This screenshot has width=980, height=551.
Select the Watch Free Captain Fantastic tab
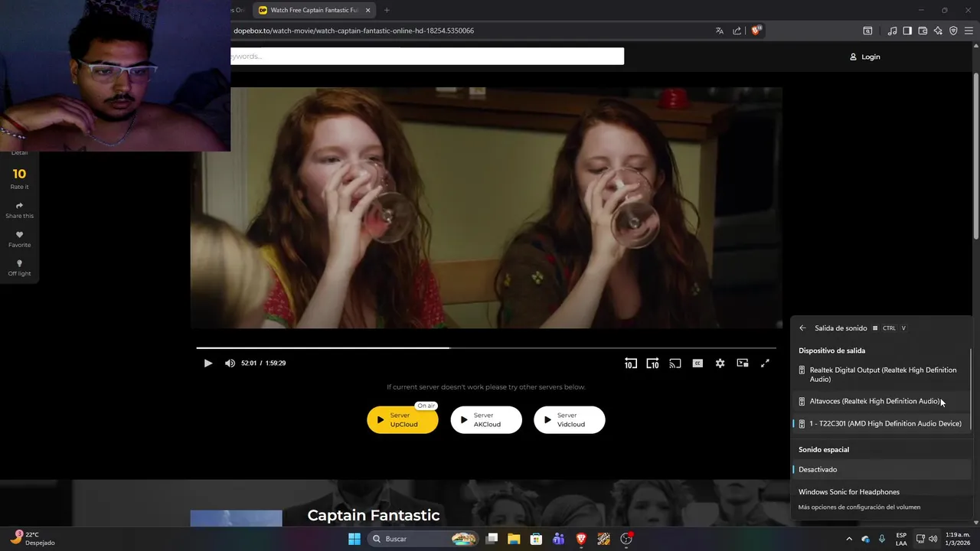click(x=314, y=10)
